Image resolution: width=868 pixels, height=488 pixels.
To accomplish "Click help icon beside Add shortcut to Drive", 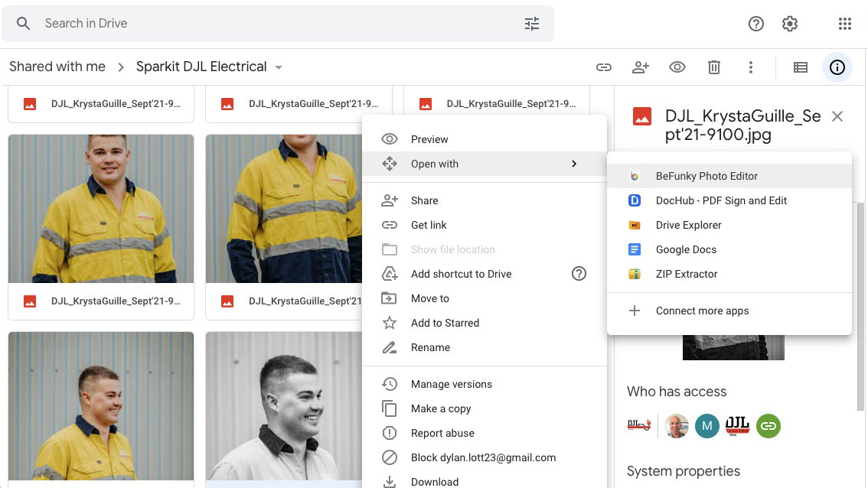I will click(579, 274).
